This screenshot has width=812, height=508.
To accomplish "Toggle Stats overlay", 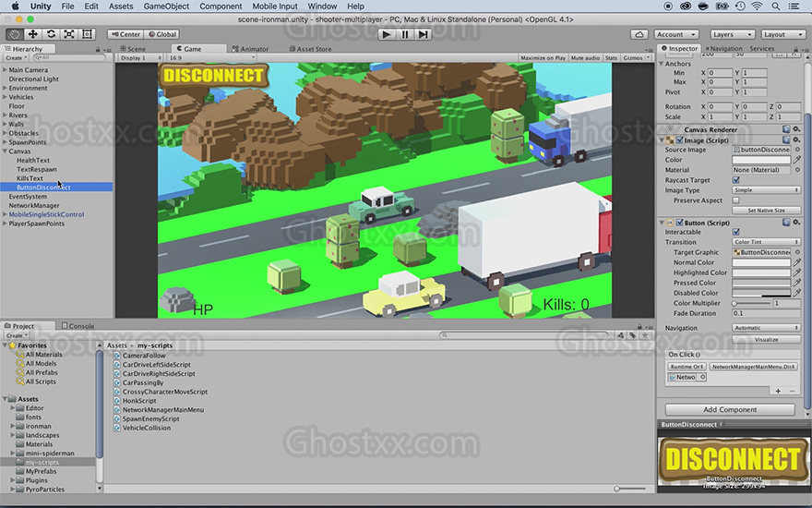I will tap(611, 58).
